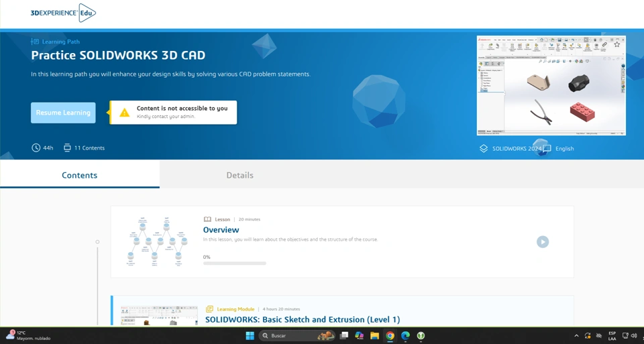The image size is (644, 344).
Task: Open the SOLIDWORKS preview thumbnail image
Action: (551, 85)
